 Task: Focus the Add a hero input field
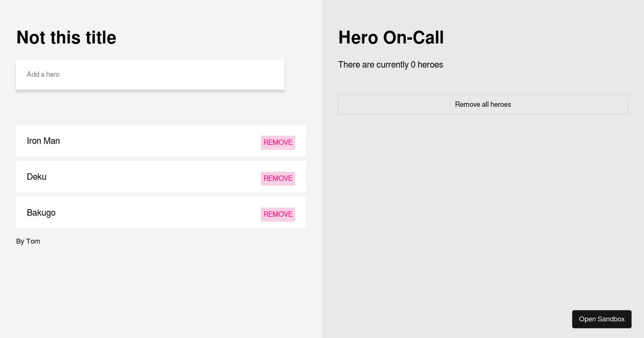(x=150, y=75)
